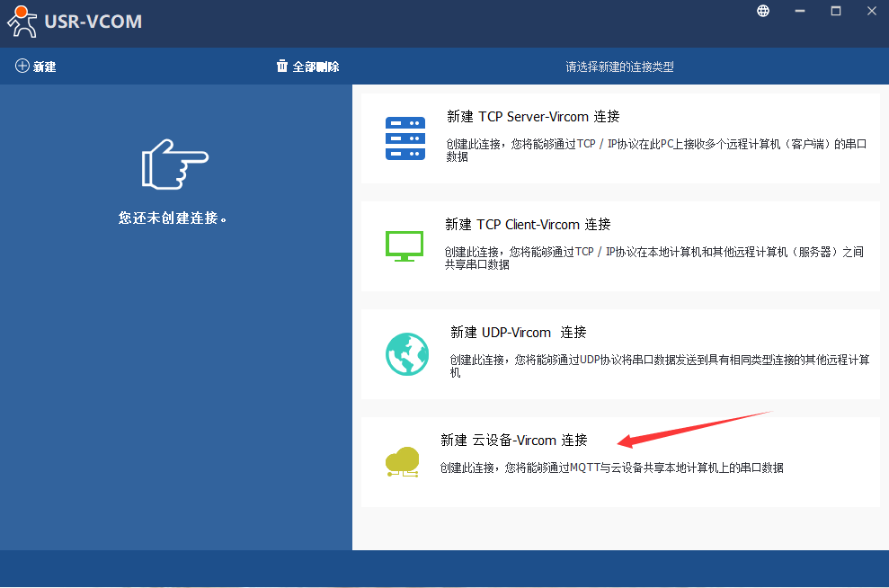Open the globe language switcher
The width and height of the screenshot is (889, 588).
coord(763,11)
